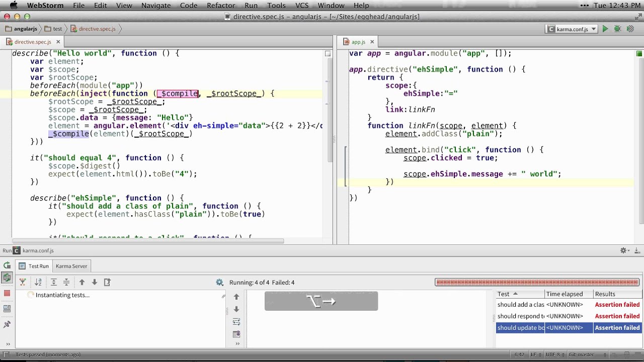Click test folder breadcrumb
644x362 pixels.
click(53, 29)
